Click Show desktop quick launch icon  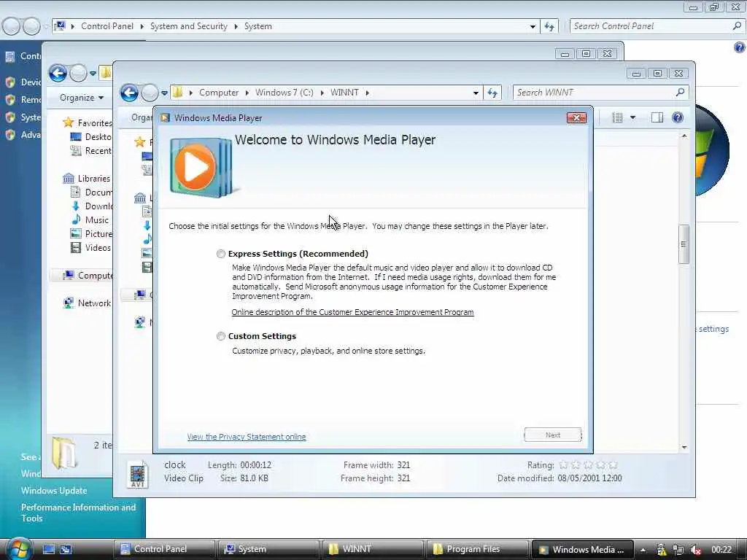pos(49,549)
